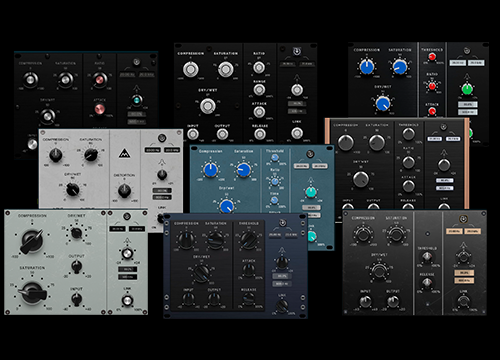
Task: Toggle power button on pink-knob black panel
Action: [x=136, y=62]
